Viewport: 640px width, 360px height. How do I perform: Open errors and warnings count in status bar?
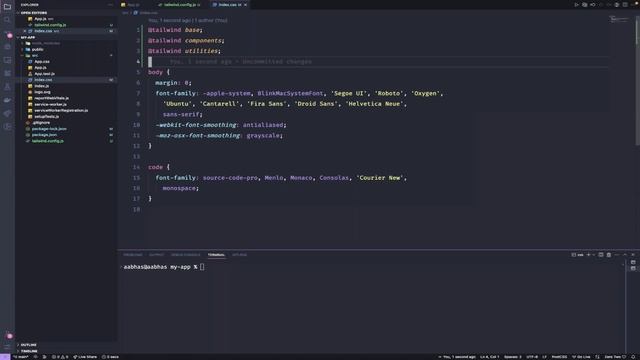(x=60, y=357)
